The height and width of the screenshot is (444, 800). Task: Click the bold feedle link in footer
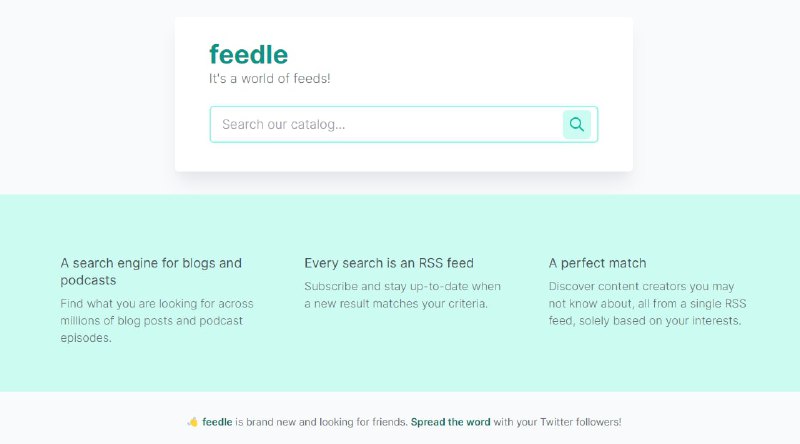coord(217,422)
